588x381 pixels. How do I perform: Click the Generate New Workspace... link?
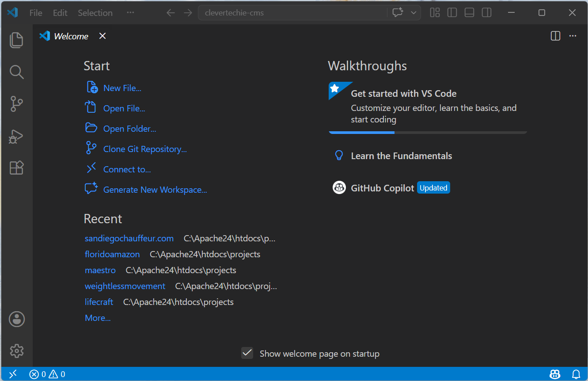coord(155,190)
